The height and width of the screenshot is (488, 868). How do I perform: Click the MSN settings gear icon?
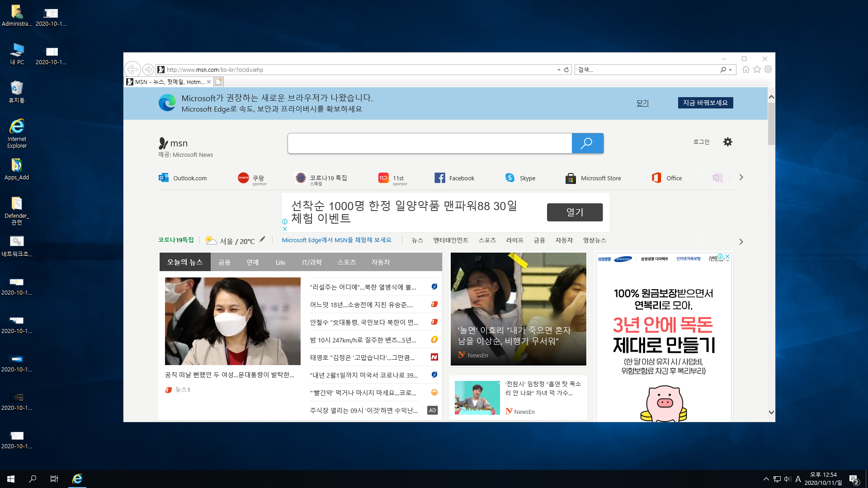click(727, 142)
